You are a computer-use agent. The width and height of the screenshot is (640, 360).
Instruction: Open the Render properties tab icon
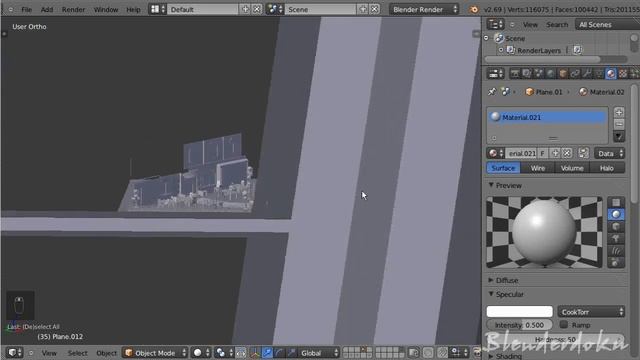point(515,73)
